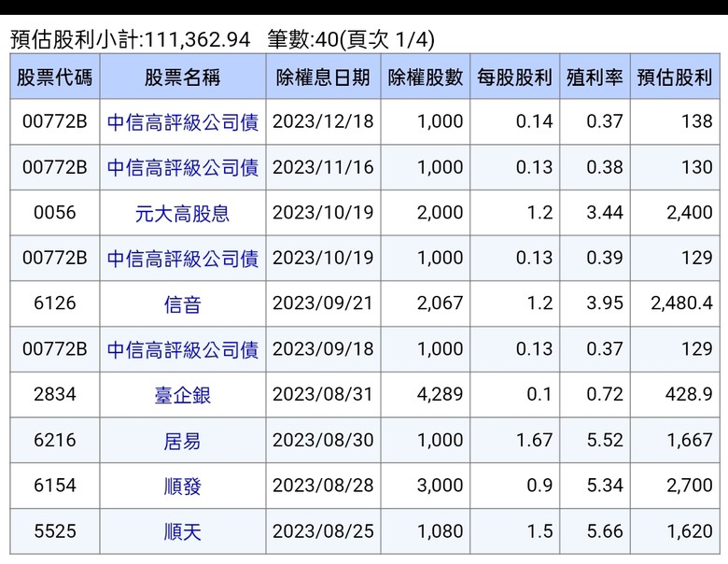The height and width of the screenshot is (564, 728).
Task: Select yield value 5.52
Action: [x=605, y=440]
